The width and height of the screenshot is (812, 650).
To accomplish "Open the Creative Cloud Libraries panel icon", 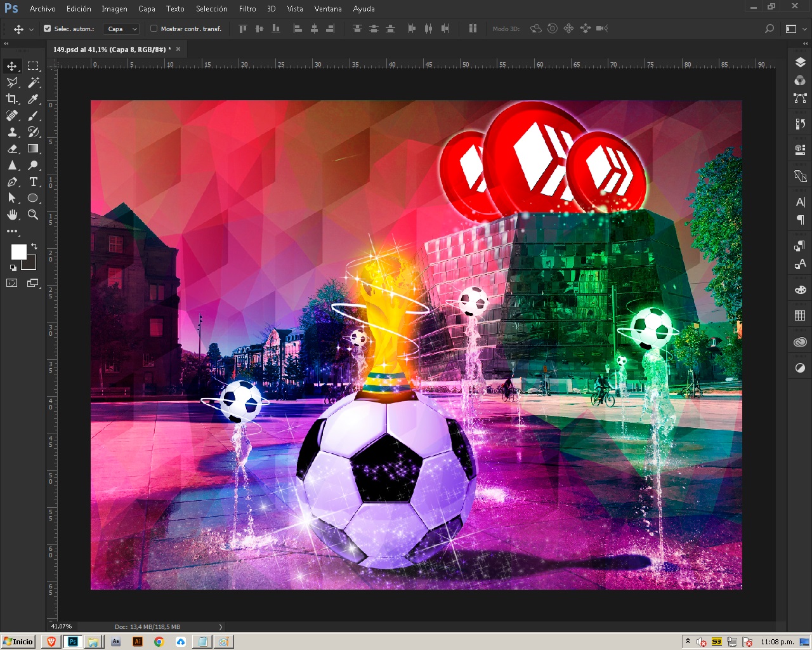I will coord(800,342).
